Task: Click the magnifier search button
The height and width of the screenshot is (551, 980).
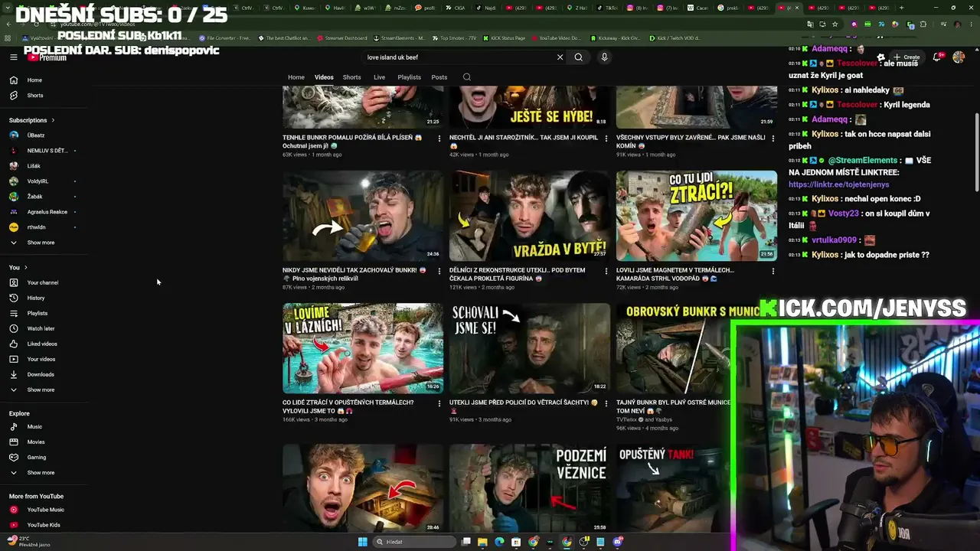Action: click(x=578, y=57)
